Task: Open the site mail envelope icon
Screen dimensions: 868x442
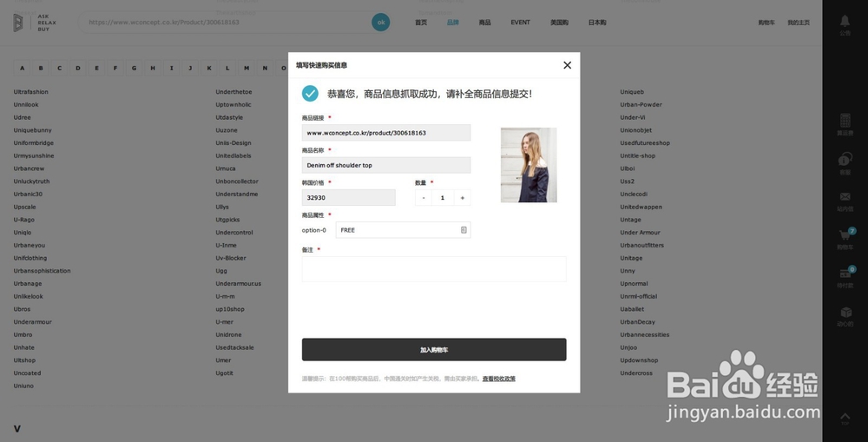Action: pos(845,196)
